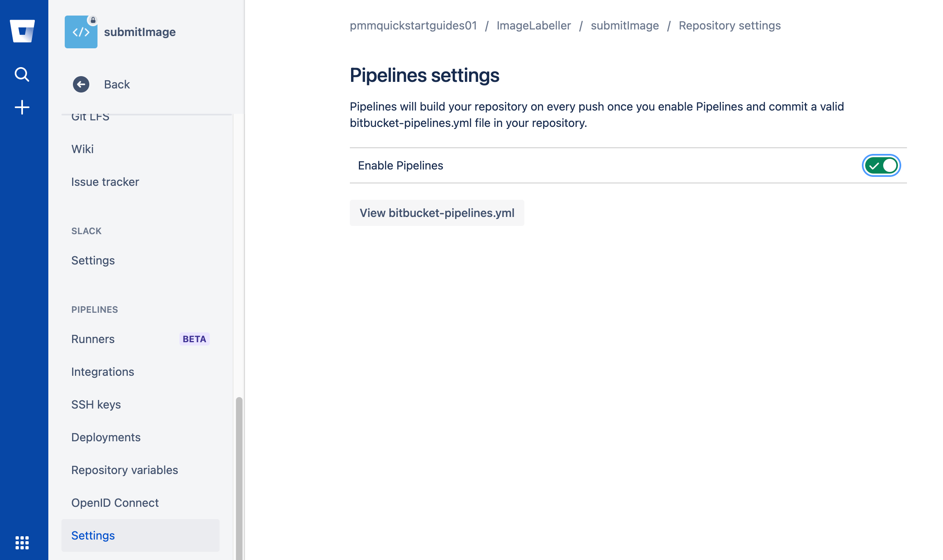The image size is (943, 560).
Task: Select the SSH keys menu item
Action: [x=97, y=404]
